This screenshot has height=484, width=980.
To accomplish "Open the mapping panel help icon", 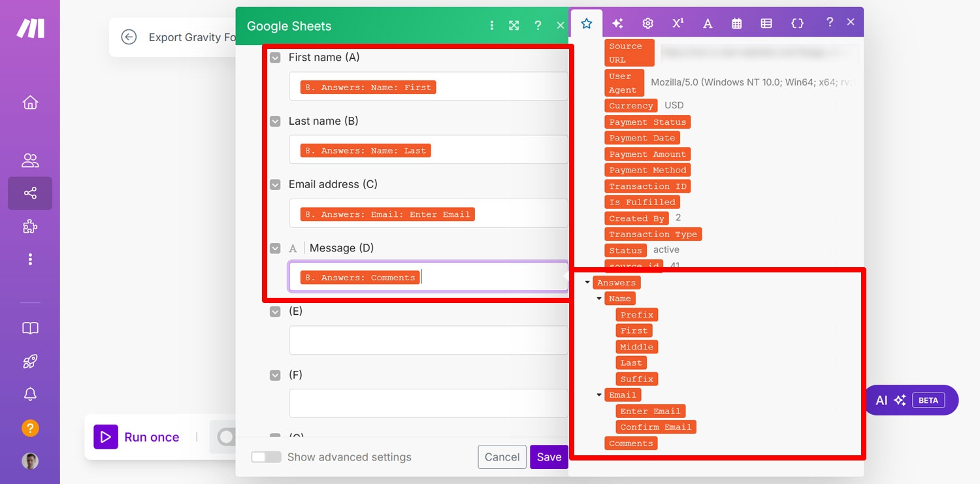I will (830, 22).
